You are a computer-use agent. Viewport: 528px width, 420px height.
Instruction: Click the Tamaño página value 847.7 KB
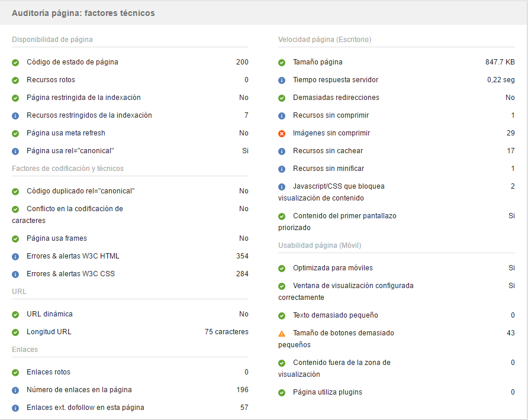[x=500, y=62]
